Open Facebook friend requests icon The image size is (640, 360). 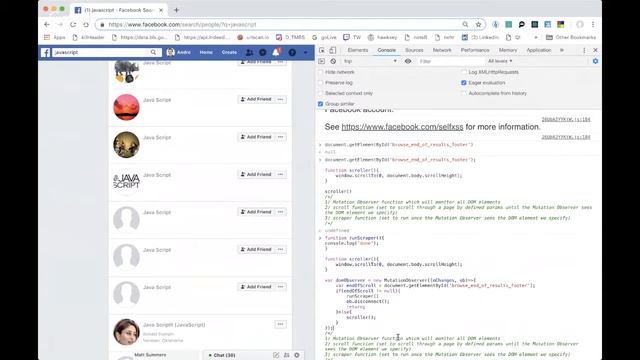click(249, 52)
